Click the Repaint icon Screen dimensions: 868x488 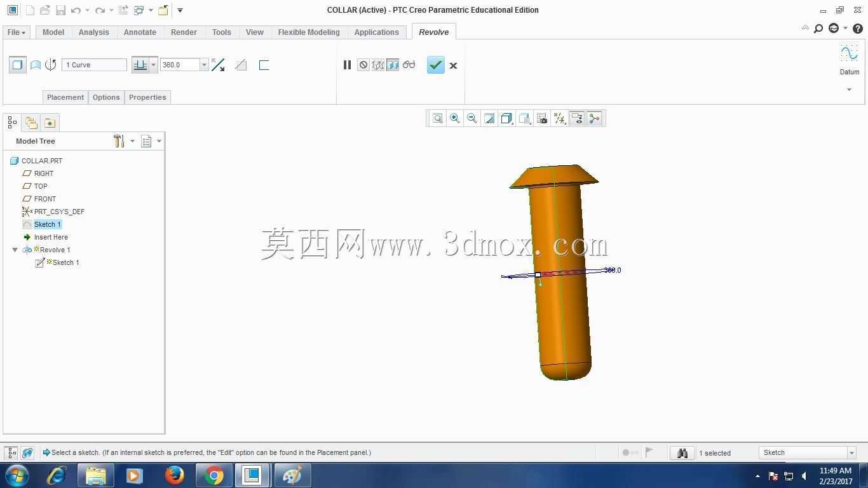(x=489, y=118)
